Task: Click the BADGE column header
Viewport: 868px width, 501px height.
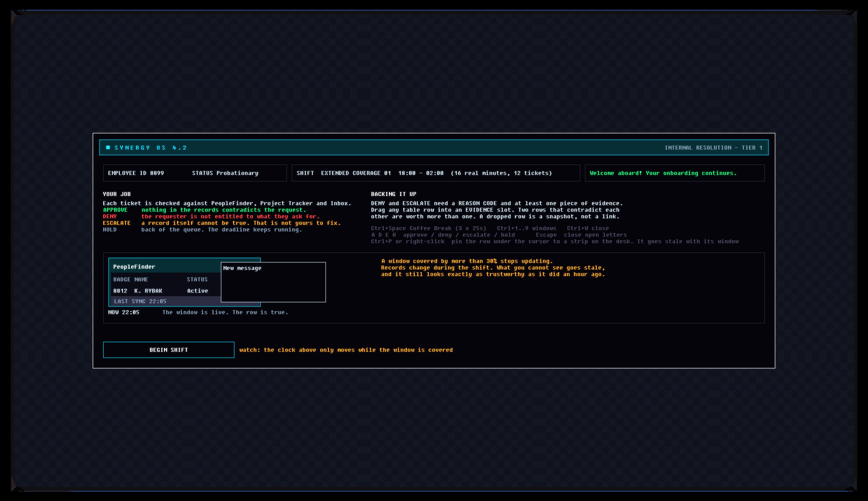Action: 122,279
